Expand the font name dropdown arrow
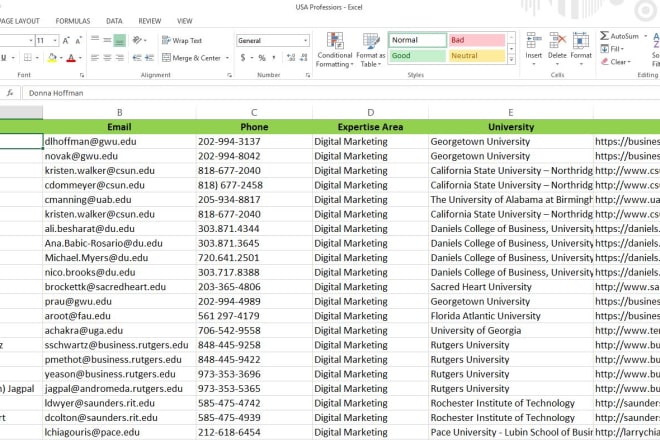The image size is (660, 440). pos(31,40)
